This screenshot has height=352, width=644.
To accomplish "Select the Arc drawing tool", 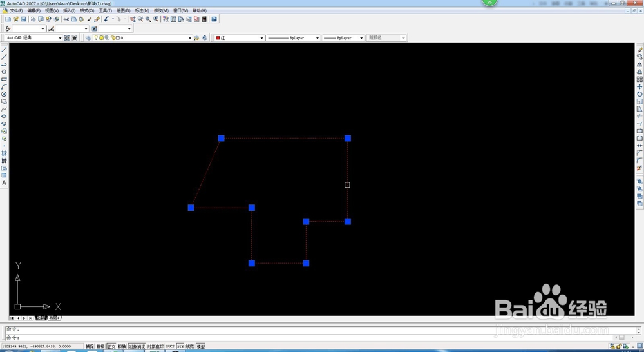I will (x=4, y=86).
